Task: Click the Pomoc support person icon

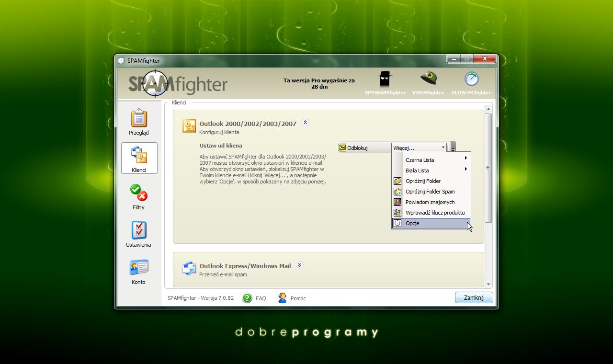Action: tap(283, 298)
